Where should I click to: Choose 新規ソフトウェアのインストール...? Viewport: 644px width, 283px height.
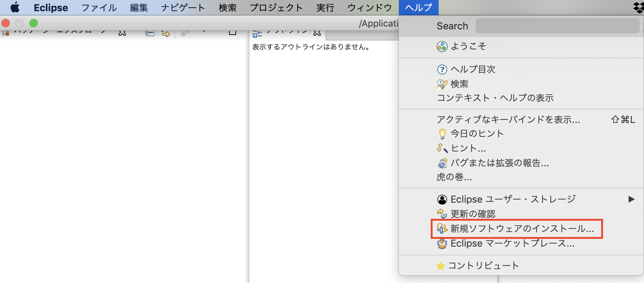(x=521, y=228)
